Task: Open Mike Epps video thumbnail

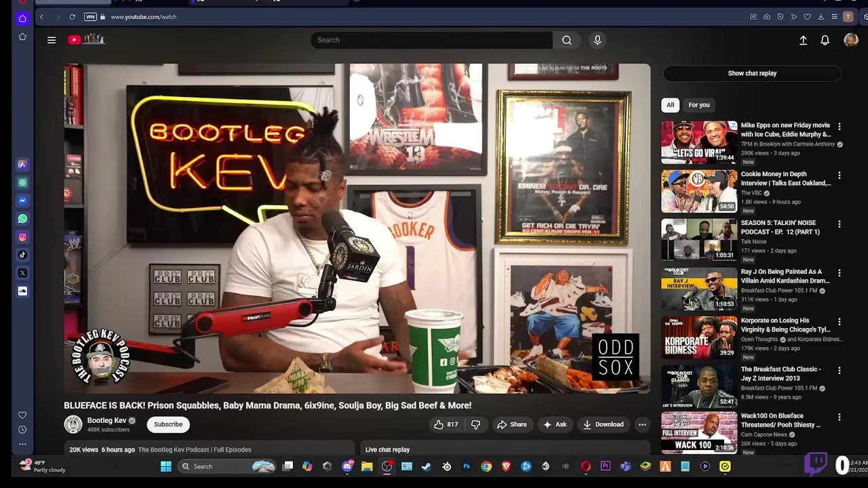Action: click(x=699, y=142)
